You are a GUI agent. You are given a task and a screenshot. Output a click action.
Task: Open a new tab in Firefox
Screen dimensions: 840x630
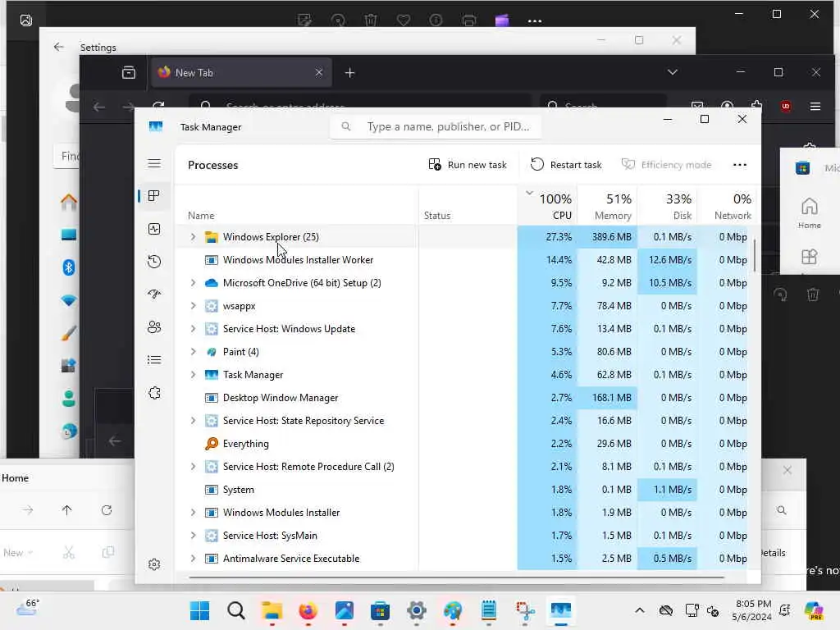click(349, 73)
